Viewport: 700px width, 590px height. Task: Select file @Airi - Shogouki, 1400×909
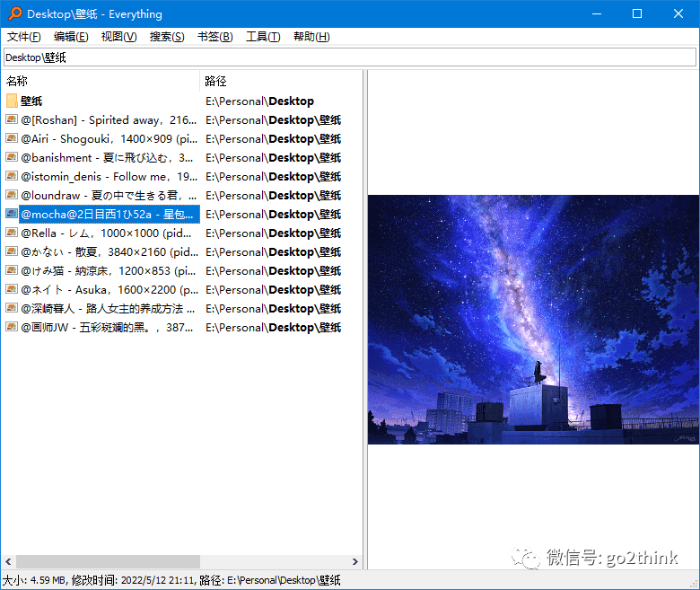click(109, 138)
